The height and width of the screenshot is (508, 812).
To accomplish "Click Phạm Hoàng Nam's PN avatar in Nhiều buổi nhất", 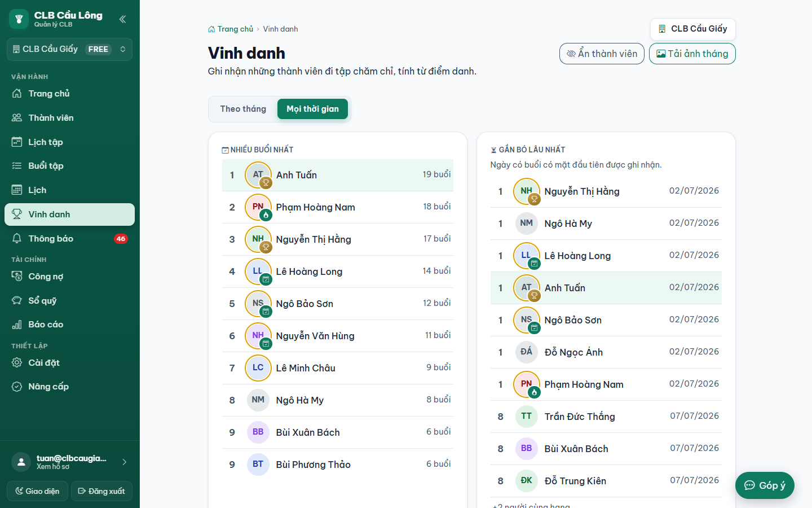I will (258, 207).
